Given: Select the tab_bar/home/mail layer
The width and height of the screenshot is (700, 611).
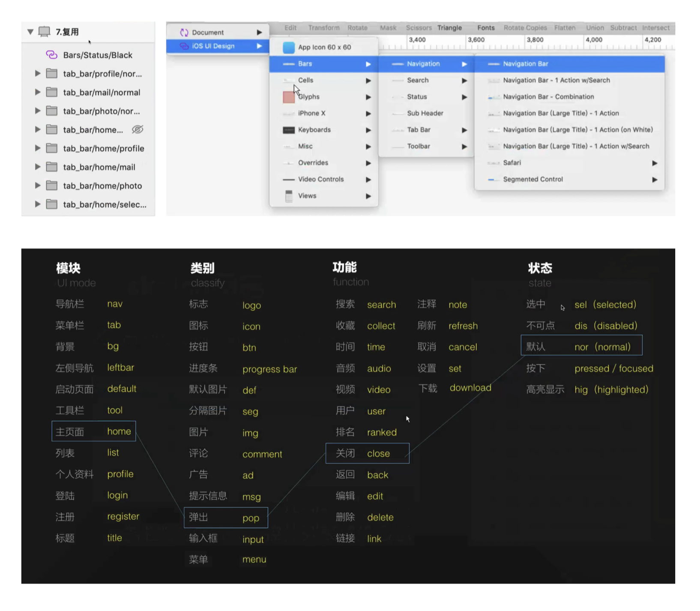Looking at the screenshot, I should click(x=99, y=167).
